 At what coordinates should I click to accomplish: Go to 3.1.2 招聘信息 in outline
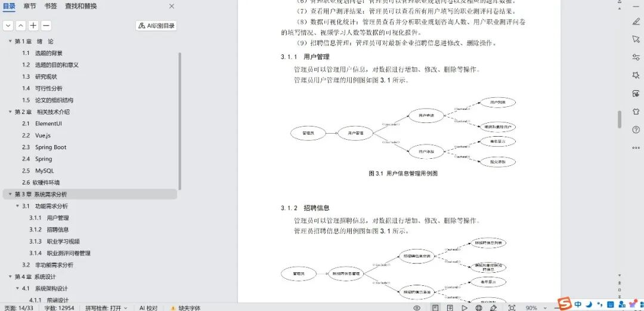click(49, 230)
